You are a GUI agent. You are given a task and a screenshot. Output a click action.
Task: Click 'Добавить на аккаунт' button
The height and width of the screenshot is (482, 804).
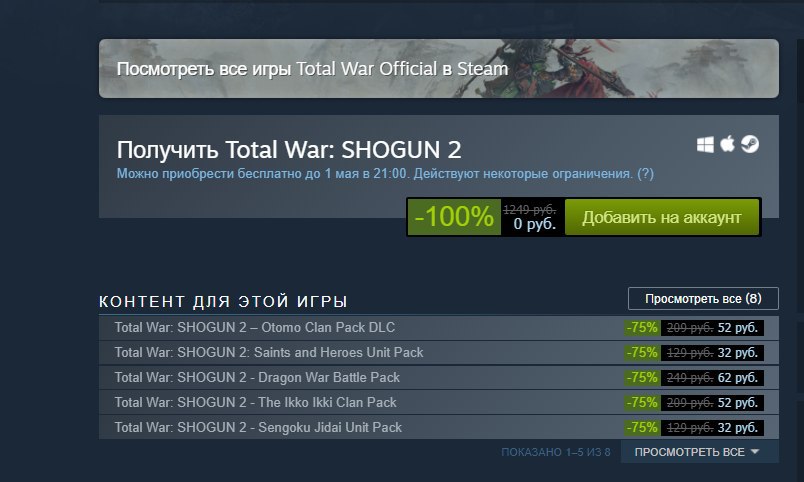tap(661, 217)
